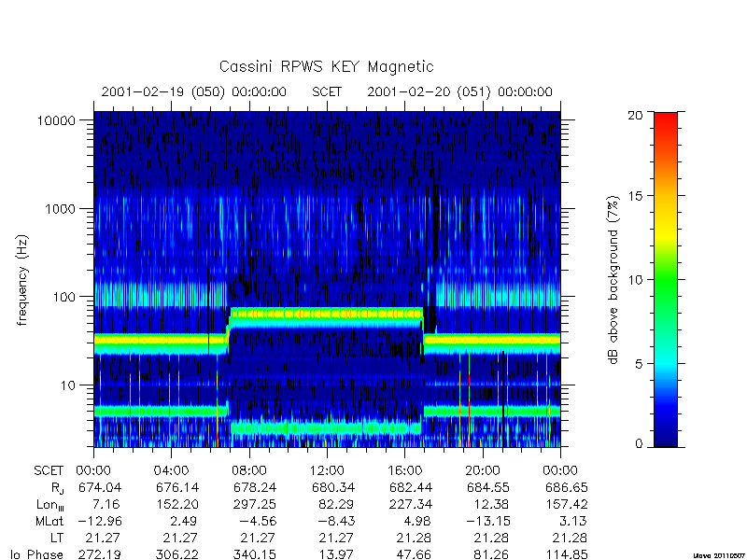Viewport: 747px width, 560px height.
Task: Click the colorbar tick labeled 0
Action: click(639, 444)
